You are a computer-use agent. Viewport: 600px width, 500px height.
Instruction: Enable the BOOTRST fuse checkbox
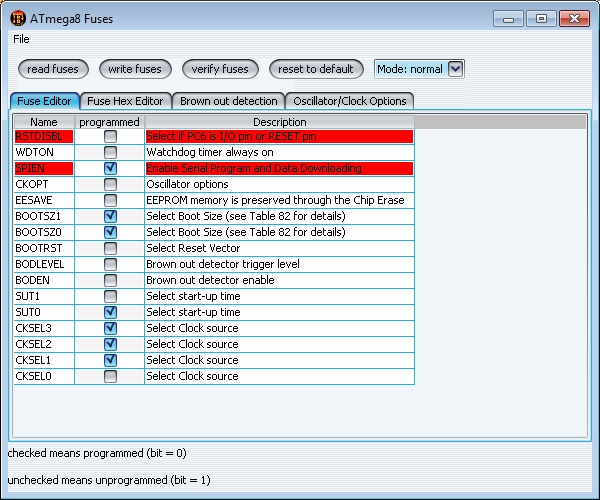tap(110, 248)
